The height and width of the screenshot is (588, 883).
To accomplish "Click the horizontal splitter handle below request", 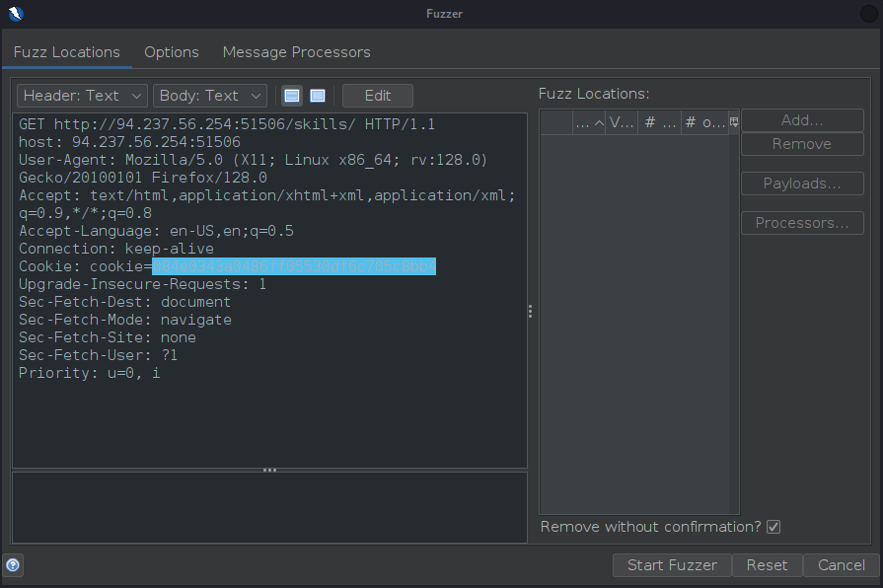I will pos(269,470).
